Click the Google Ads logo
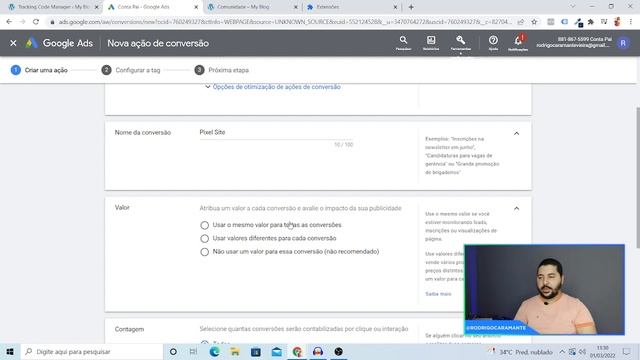Image resolution: width=640 pixels, height=360 pixels. (x=60, y=43)
